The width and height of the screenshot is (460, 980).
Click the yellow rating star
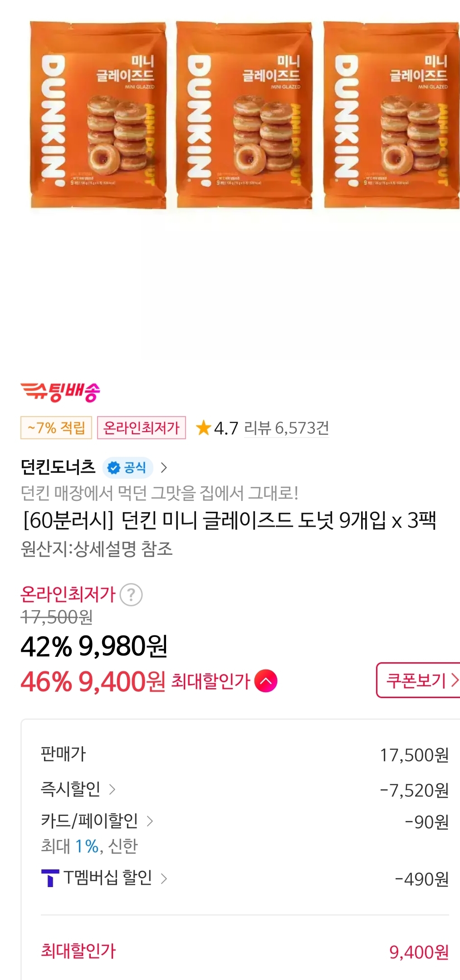click(203, 428)
